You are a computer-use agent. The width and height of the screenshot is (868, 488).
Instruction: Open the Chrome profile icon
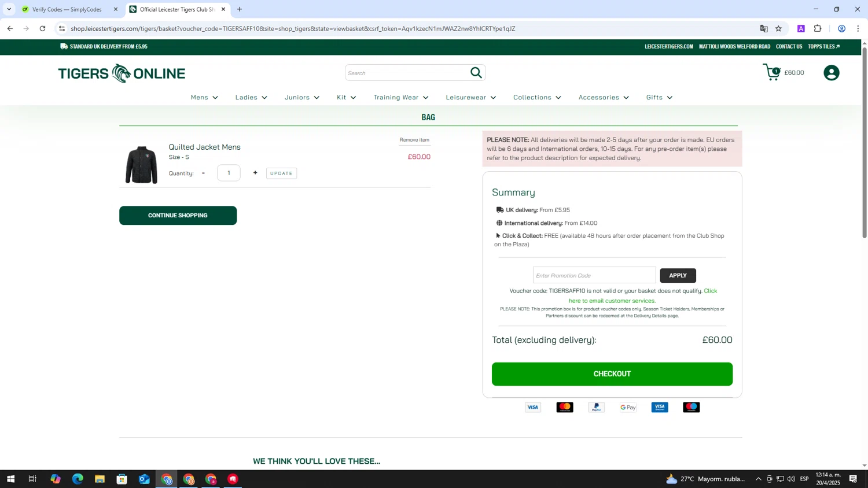tap(842, 28)
